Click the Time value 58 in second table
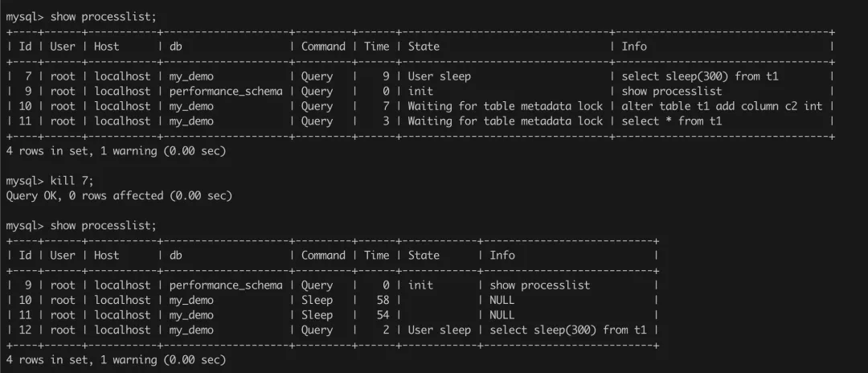Viewport: 868px width, 373px height. pyautogui.click(x=382, y=300)
